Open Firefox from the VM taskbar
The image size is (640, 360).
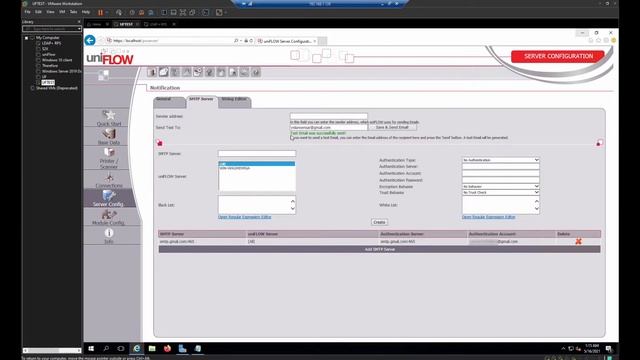[x=167, y=349]
